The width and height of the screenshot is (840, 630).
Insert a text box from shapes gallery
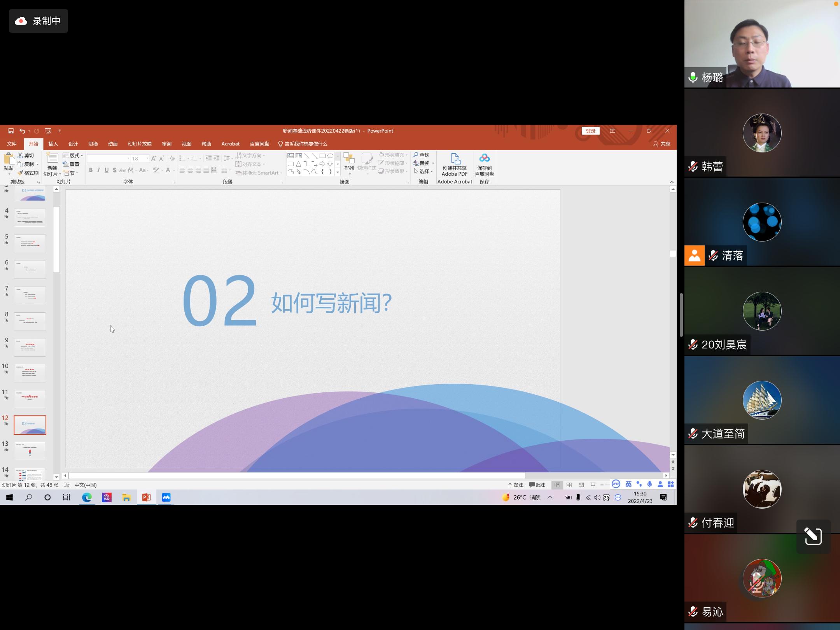click(x=290, y=156)
